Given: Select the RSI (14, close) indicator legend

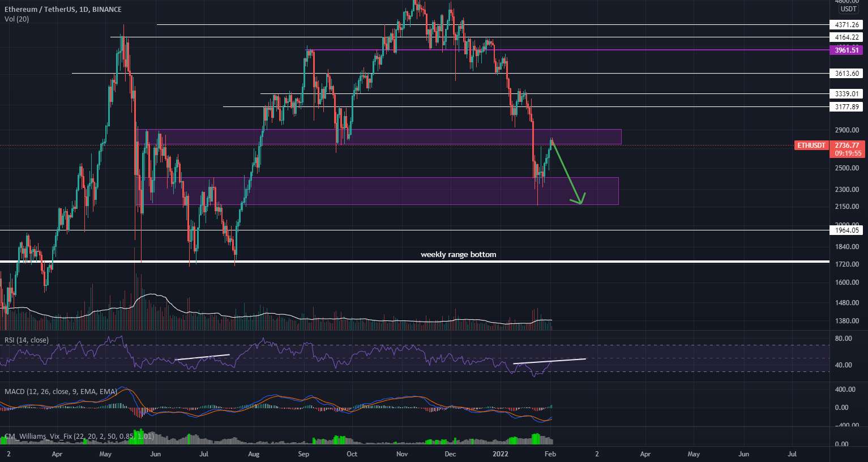Looking at the screenshot, I should pos(27,340).
